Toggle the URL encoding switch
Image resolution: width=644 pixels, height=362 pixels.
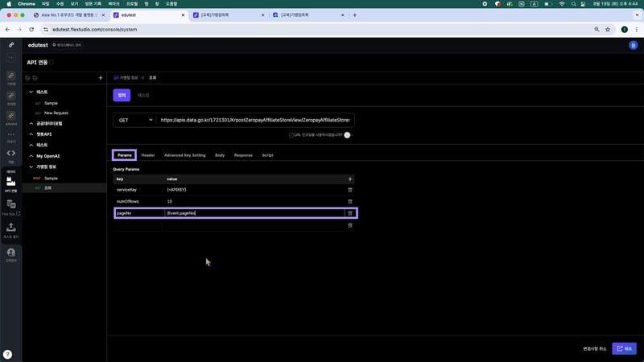tap(348, 135)
